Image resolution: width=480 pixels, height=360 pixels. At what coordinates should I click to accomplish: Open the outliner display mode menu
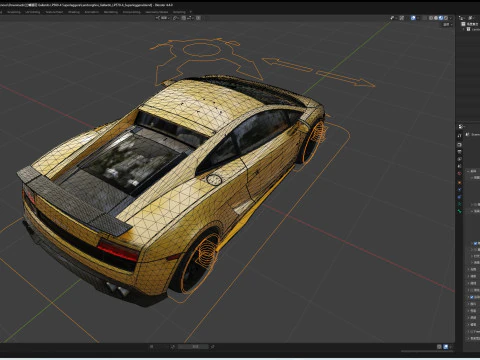coord(461,18)
